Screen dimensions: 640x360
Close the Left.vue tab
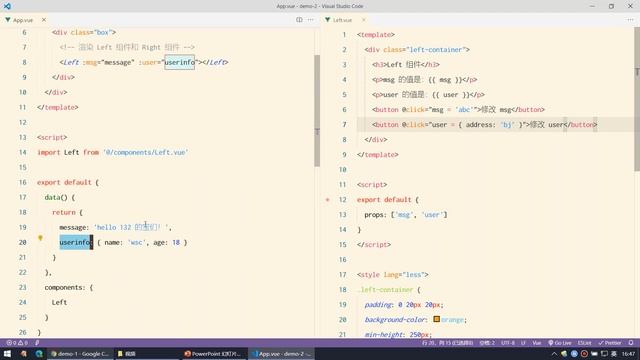[363, 20]
